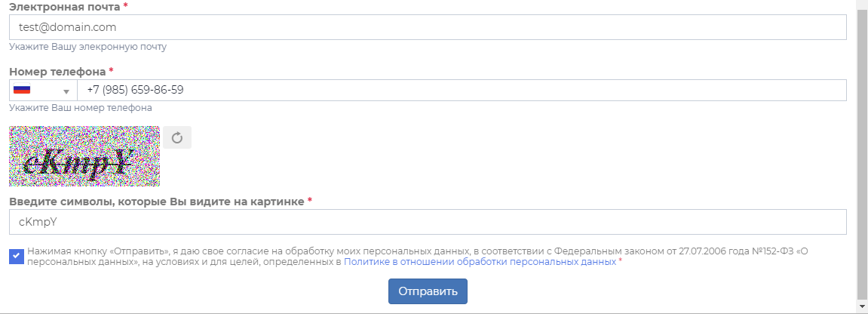Open the country code dropdown arrow
Screen dimensions: 868x314
(66, 91)
